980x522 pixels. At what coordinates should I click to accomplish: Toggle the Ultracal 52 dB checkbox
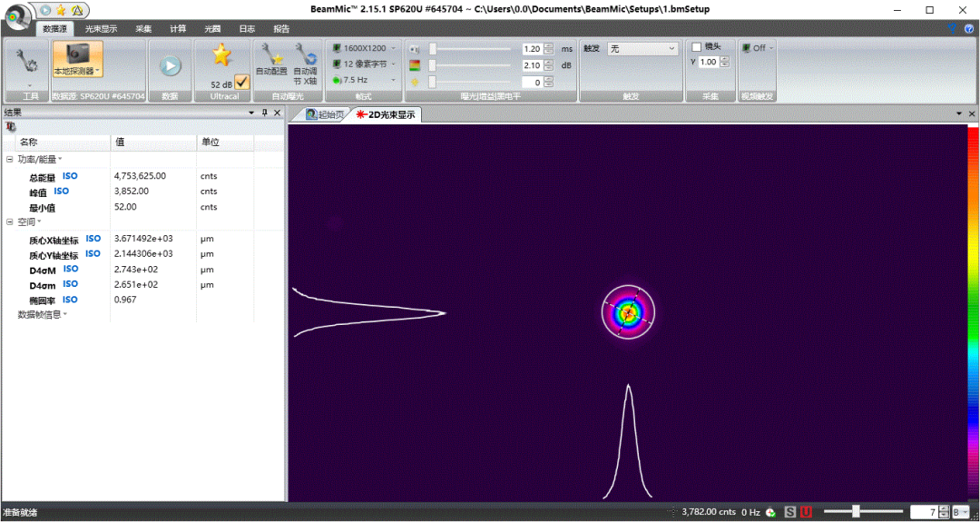(x=242, y=82)
